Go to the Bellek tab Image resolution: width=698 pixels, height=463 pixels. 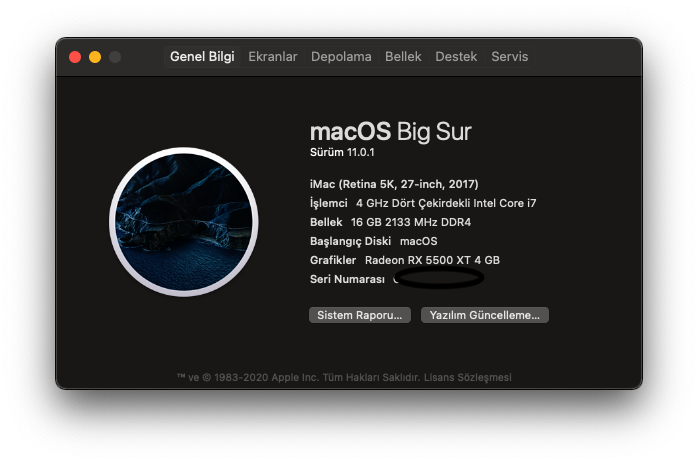(403, 57)
